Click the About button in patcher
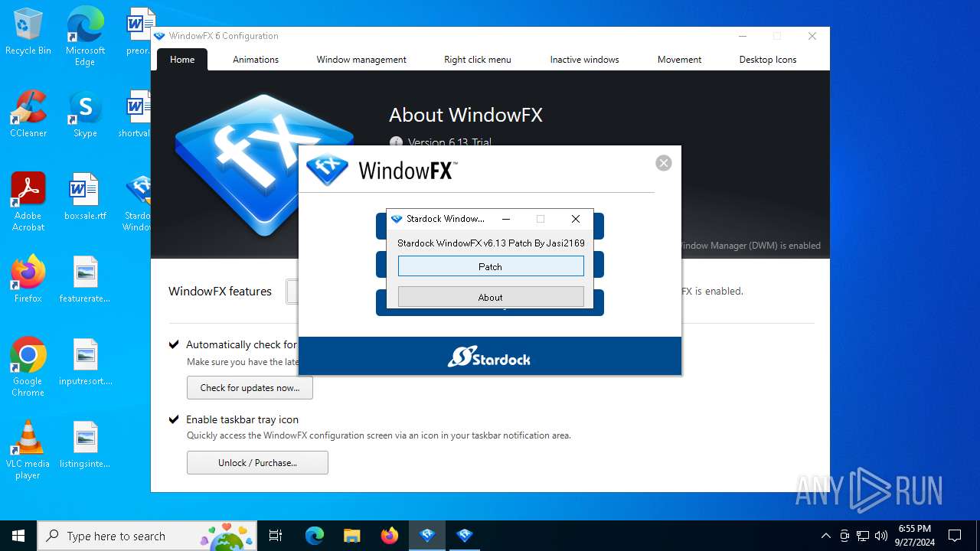980x551 pixels. pos(491,297)
